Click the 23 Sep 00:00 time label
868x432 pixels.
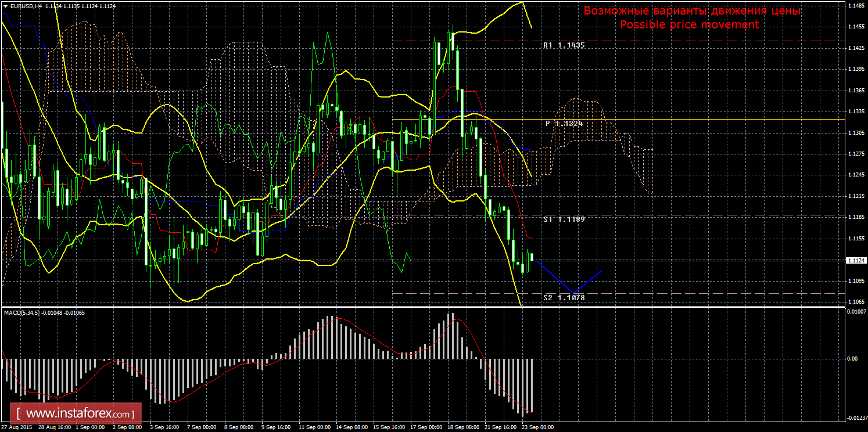click(537, 427)
